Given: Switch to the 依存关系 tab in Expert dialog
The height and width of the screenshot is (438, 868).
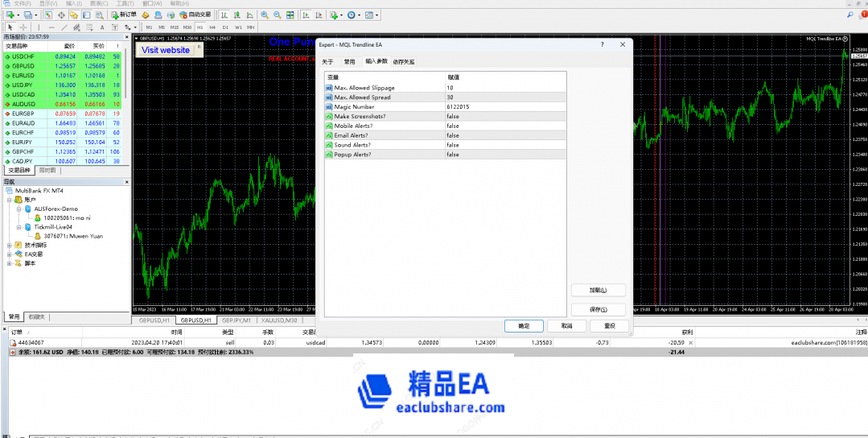Looking at the screenshot, I should pyautogui.click(x=404, y=61).
